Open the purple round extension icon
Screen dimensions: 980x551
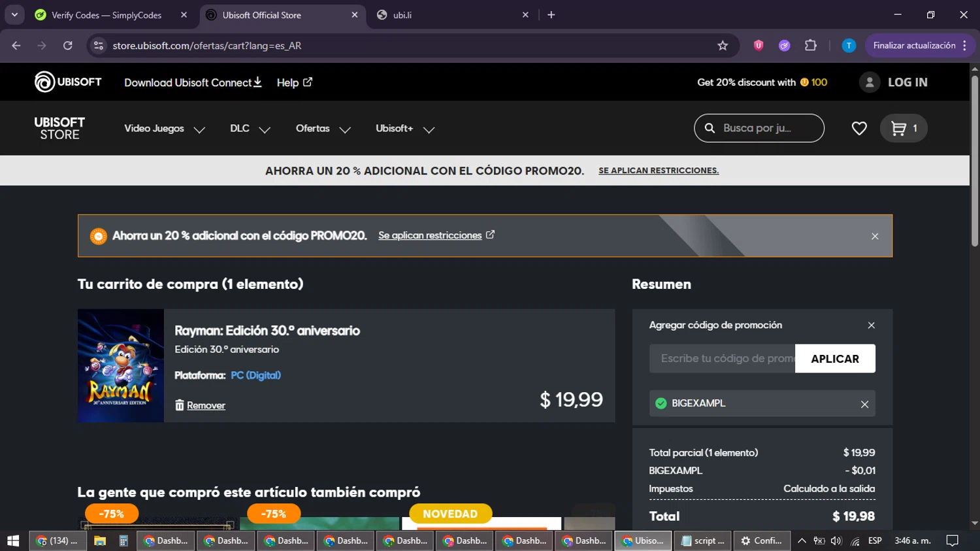pos(785,45)
